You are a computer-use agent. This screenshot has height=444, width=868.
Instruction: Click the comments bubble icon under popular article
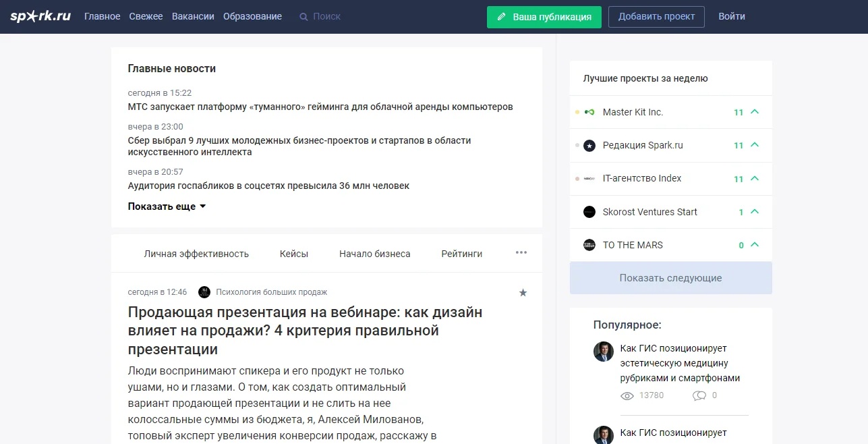(x=699, y=395)
